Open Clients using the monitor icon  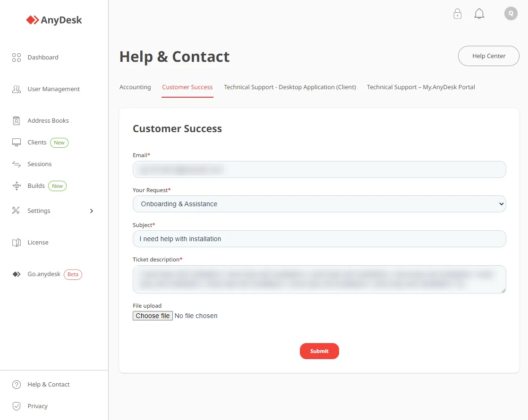pos(17,143)
